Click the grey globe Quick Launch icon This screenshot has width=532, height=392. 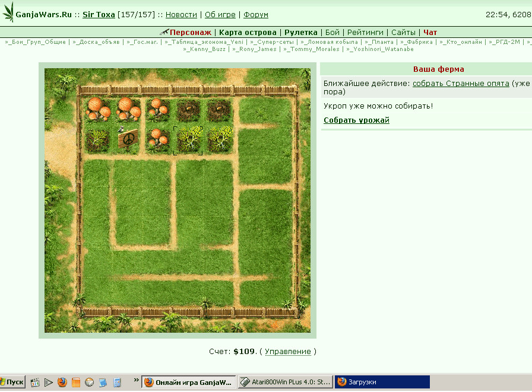[x=89, y=383]
